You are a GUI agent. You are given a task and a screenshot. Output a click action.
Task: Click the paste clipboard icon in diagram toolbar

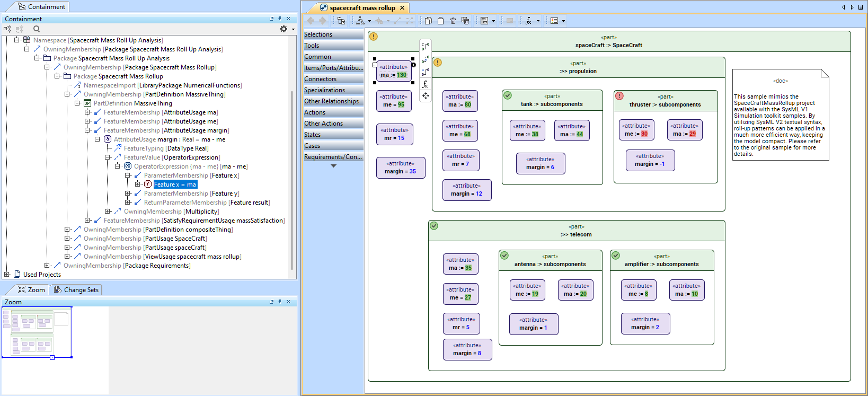[440, 21]
